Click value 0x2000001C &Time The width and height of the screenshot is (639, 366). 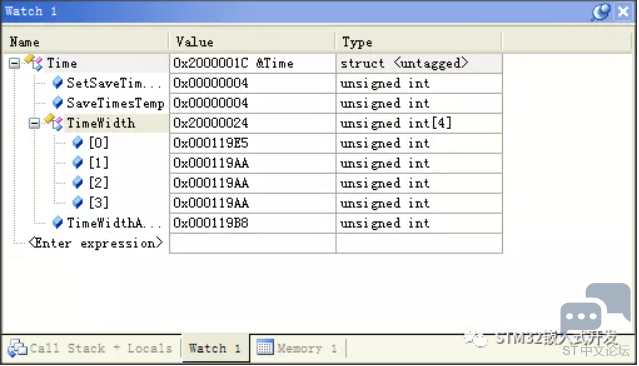(x=233, y=63)
